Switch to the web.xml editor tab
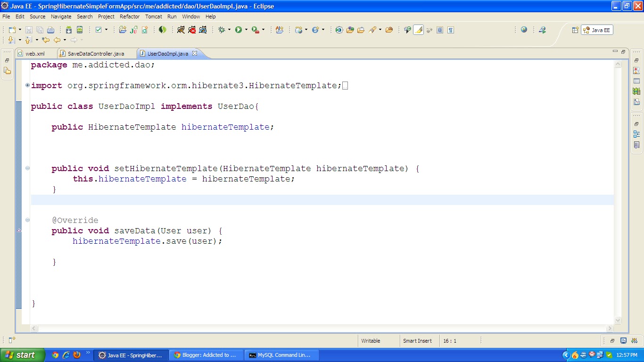 click(x=35, y=53)
